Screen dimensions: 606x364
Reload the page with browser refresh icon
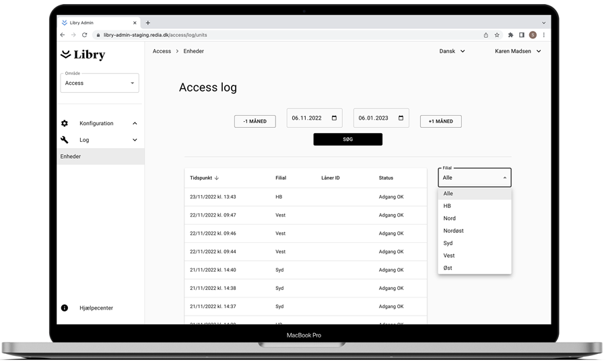[x=85, y=35]
